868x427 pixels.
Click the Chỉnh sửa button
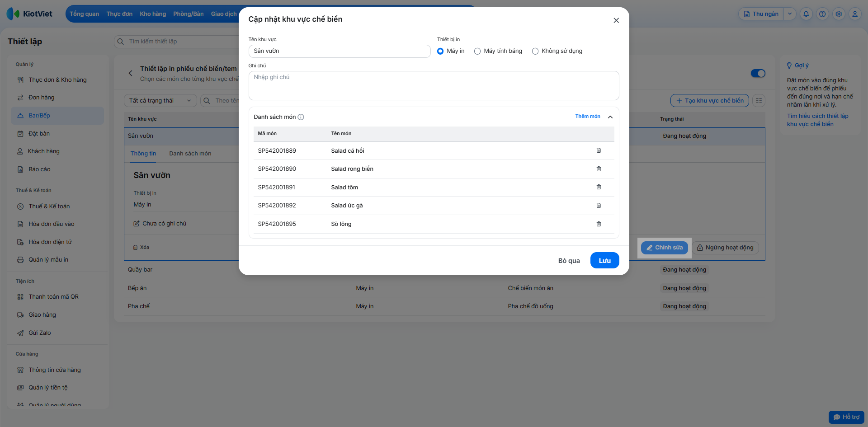[x=665, y=248]
